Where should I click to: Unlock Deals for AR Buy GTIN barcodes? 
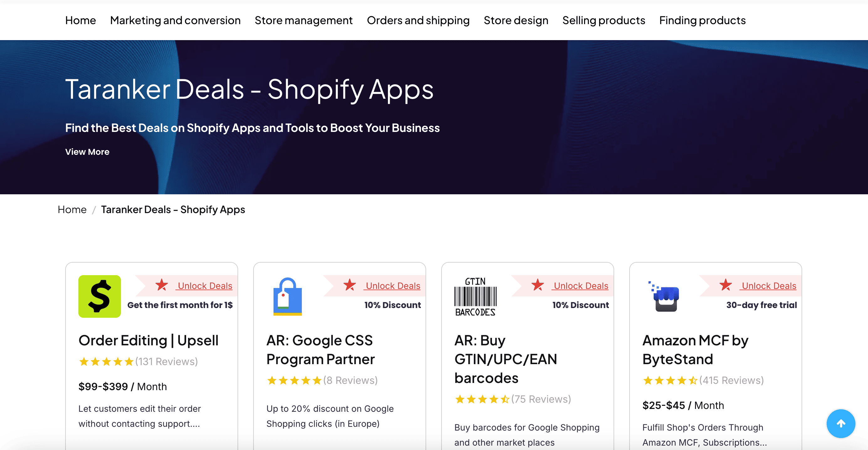click(580, 286)
